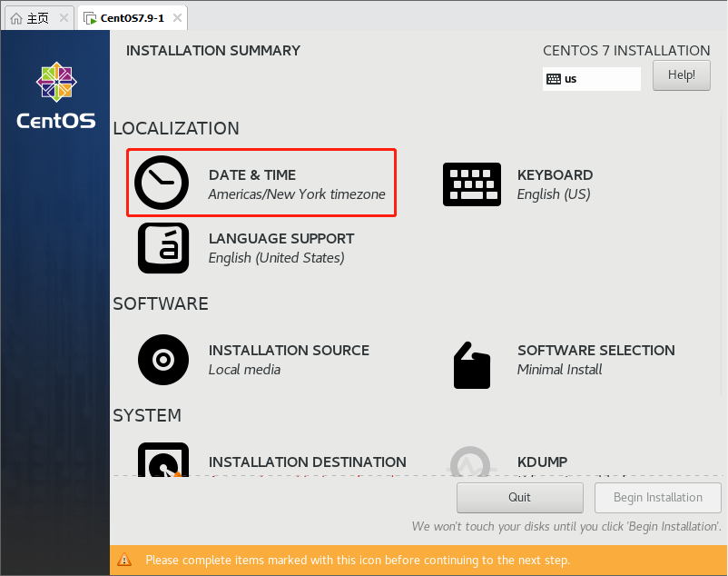Click the VM icon on CentOS7.9-1 tab
Screen dimensions: 728x576
coord(90,18)
